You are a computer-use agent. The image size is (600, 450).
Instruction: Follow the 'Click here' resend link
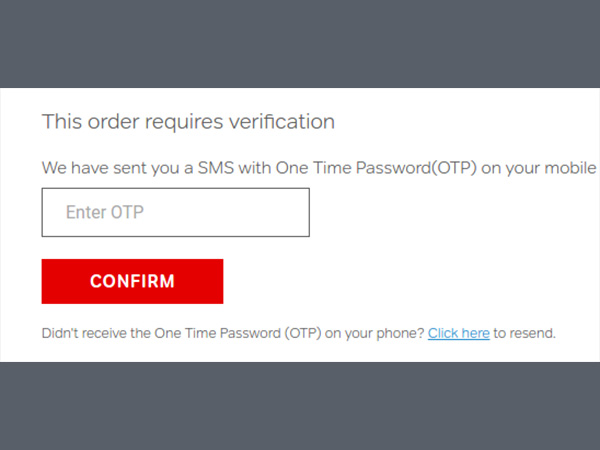tap(458, 333)
